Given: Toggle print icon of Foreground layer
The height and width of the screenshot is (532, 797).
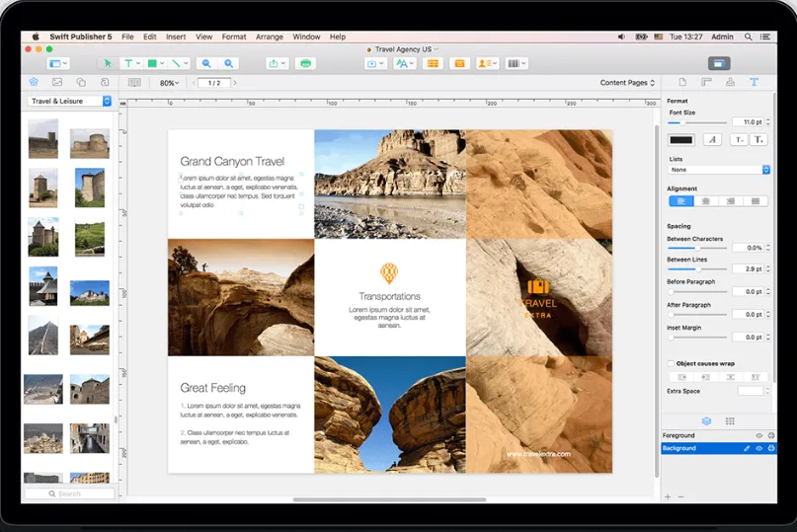Looking at the screenshot, I should pos(771,435).
